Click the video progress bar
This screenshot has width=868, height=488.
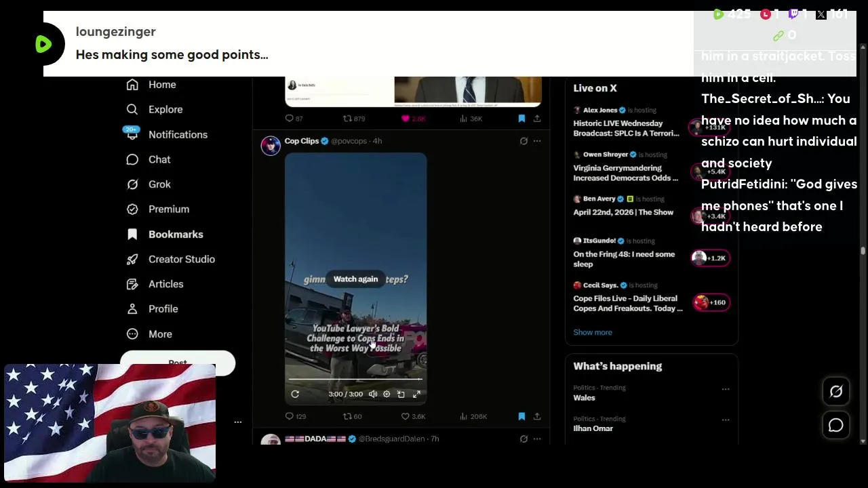click(355, 380)
